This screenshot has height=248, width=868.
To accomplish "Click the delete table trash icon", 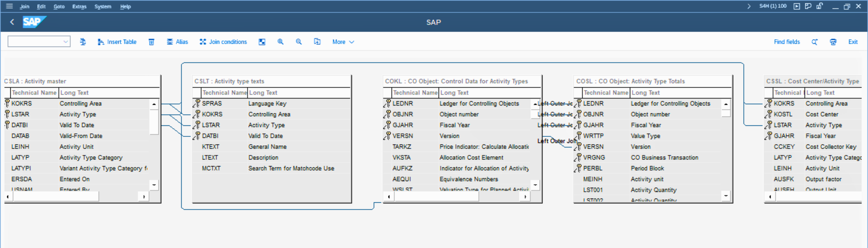I will 152,42.
